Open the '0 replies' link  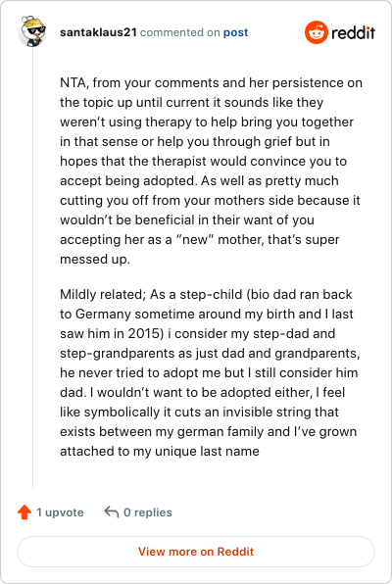click(148, 512)
